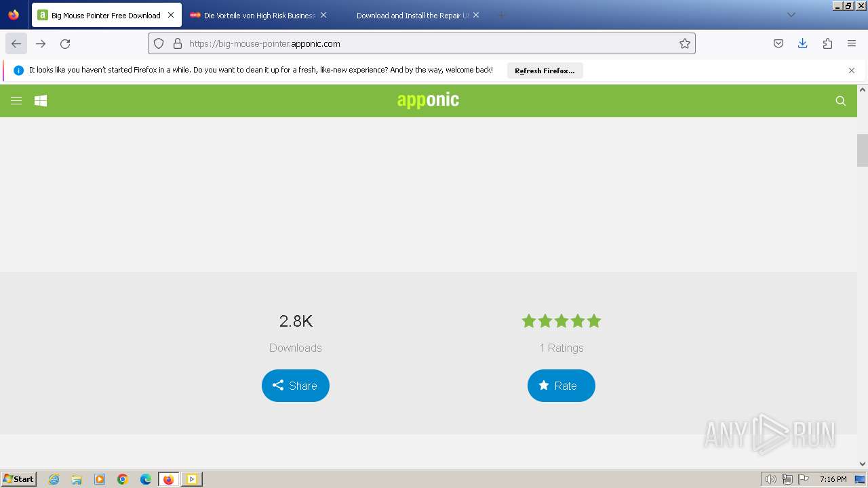
Task: Go back to the previous page
Action: 16,43
